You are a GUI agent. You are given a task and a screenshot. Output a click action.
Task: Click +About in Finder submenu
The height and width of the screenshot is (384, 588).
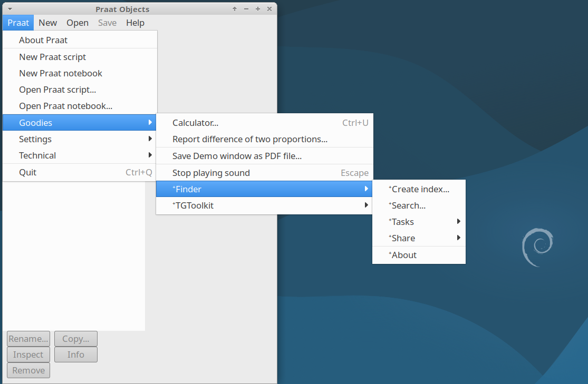tap(419, 255)
